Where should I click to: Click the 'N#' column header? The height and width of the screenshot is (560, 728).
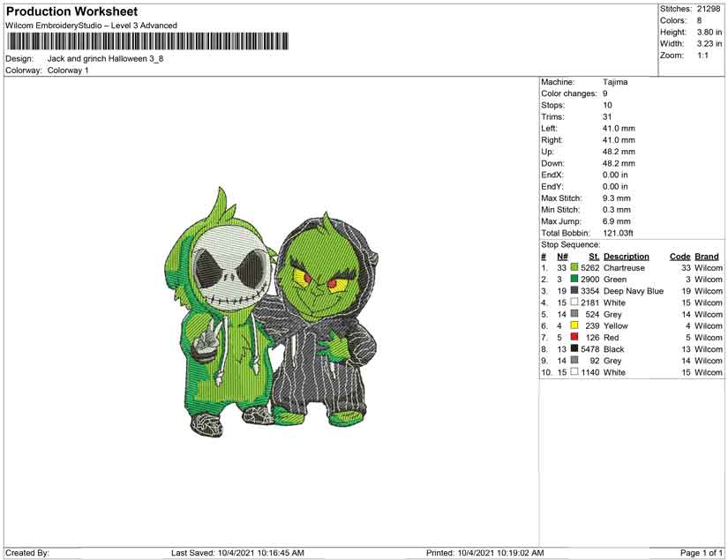pyautogui.click(x=562, y=257)
